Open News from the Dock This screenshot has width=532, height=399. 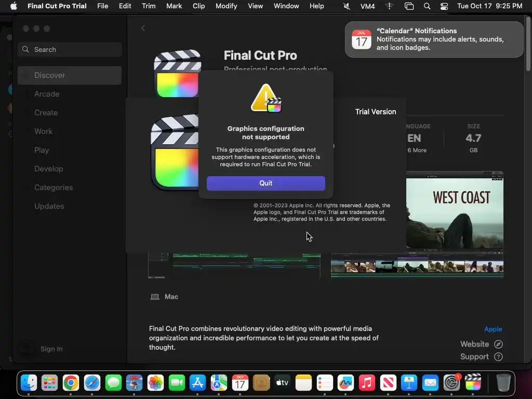[388, 383]
